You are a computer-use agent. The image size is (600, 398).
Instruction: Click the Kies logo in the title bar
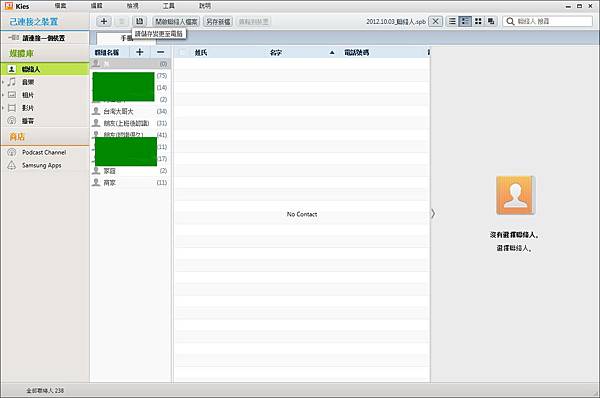pos(9,6)
